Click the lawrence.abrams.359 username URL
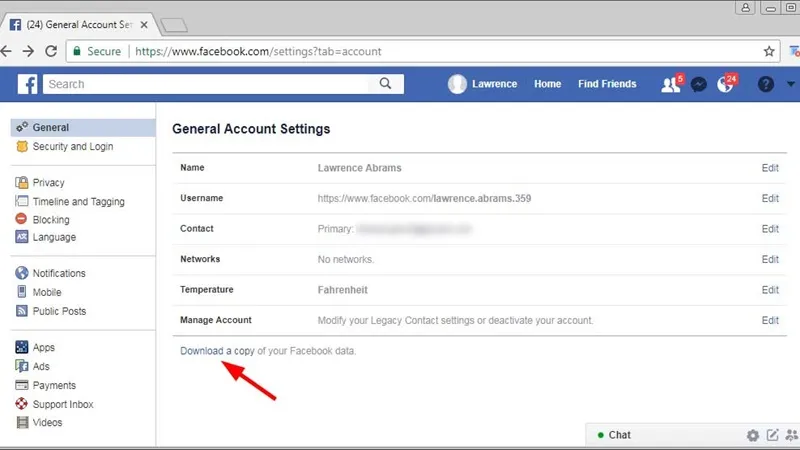The height and width of the screenshot is (450, 800). [x=424, y=198]
